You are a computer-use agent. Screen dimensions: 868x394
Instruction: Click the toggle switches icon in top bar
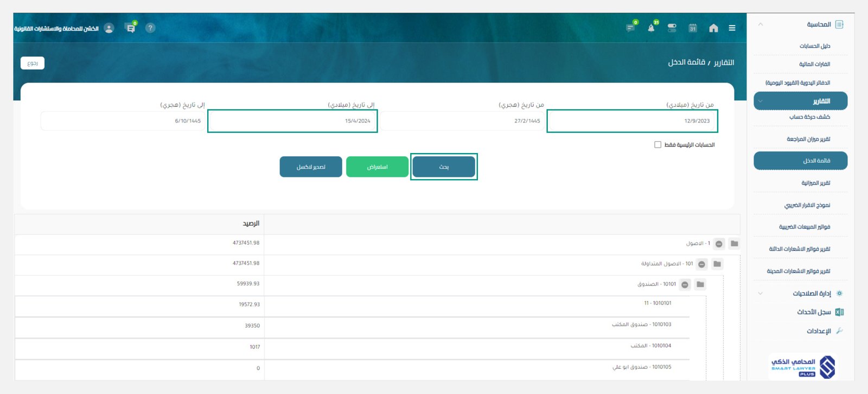click(672, 28)
